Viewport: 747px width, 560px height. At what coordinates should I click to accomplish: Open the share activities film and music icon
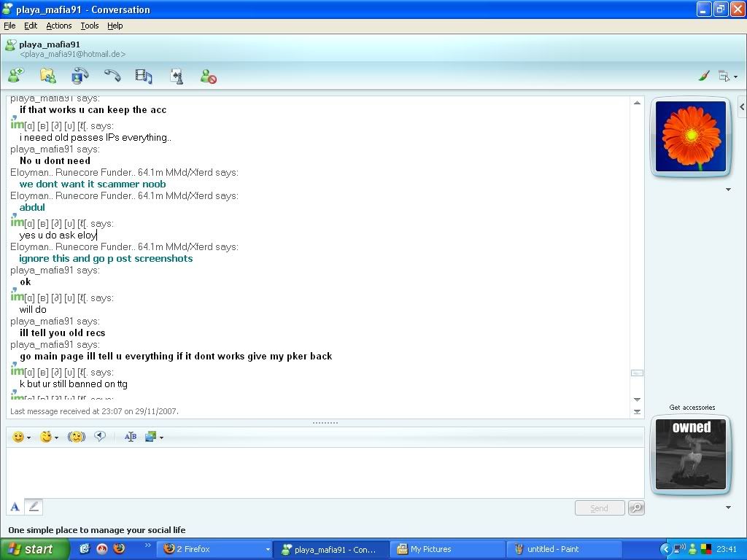click(x=144, y=75)
